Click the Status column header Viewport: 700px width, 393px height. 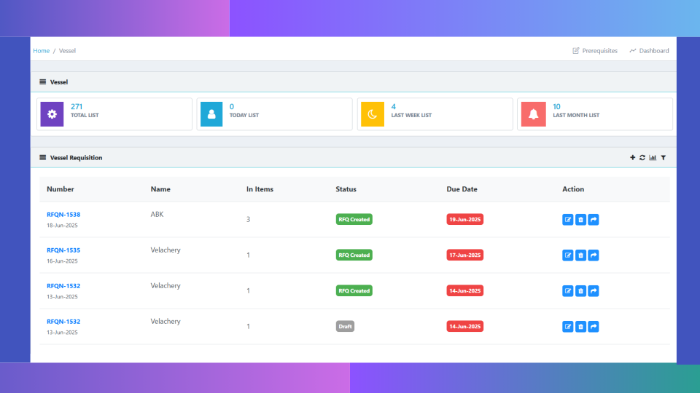[346, 189]
